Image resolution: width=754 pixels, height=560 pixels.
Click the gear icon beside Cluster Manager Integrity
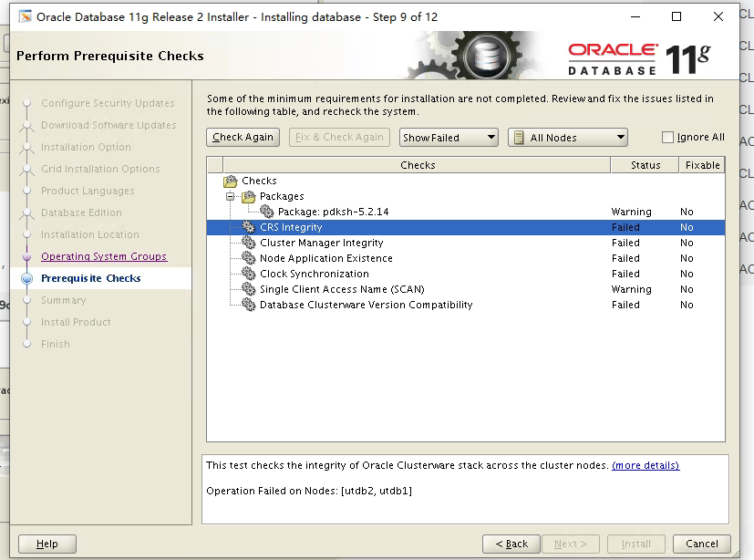tap(249, 243)
